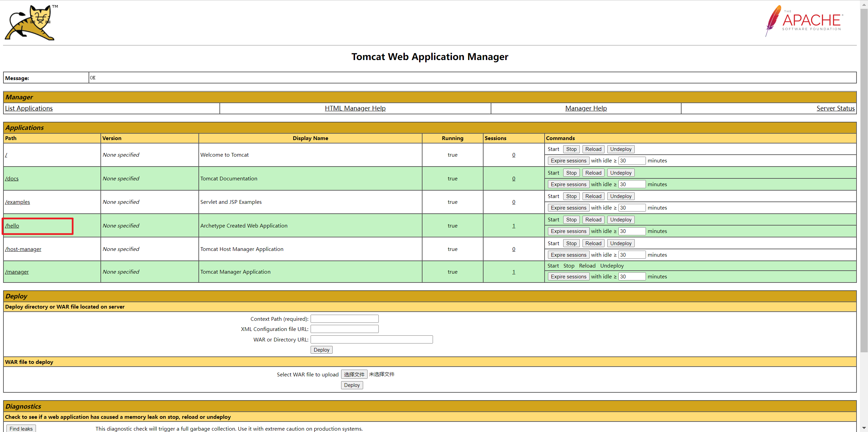The height and width of the screenshot is (432, 868).
Task: Open the /docs application link
Action: click(12, 178)
